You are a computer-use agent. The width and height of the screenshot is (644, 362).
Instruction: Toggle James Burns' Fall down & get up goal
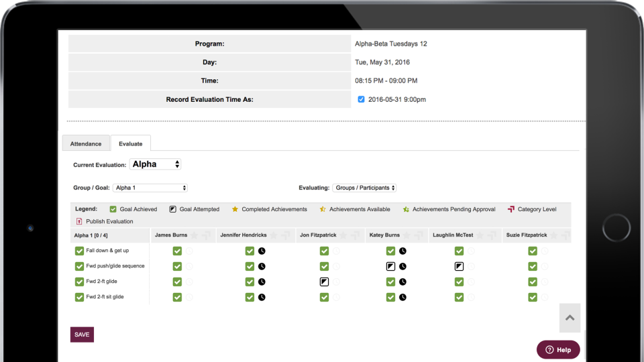(177, 251)
